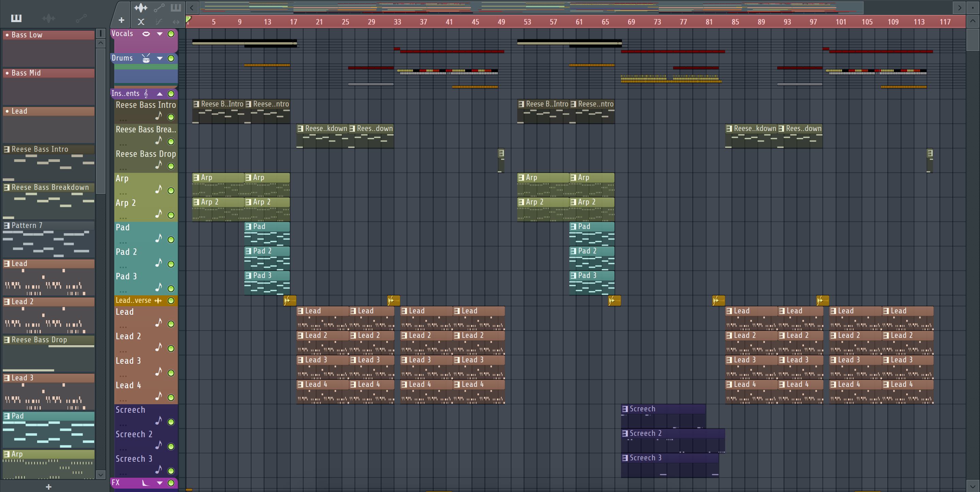The width and height of the screenshot is (980, 492).
Task: Click the plus button below the picker
Action: pyautogui.click(x=49, y=487)
